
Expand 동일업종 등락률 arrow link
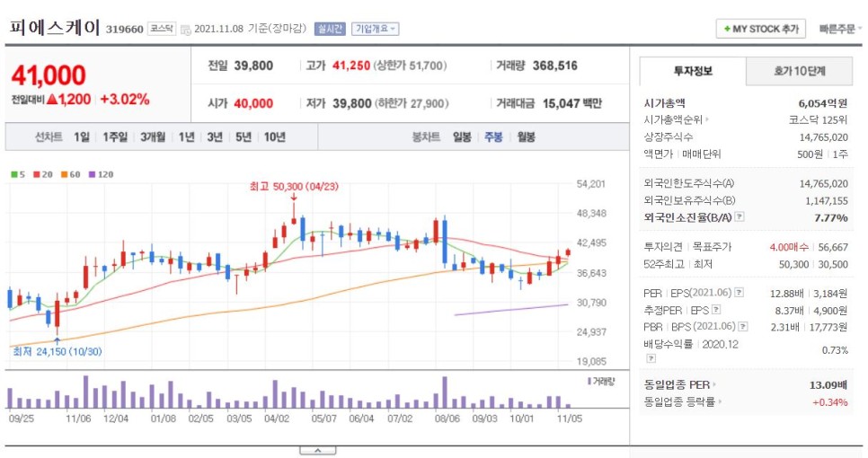pyautogui.click(x=720, y=401)
